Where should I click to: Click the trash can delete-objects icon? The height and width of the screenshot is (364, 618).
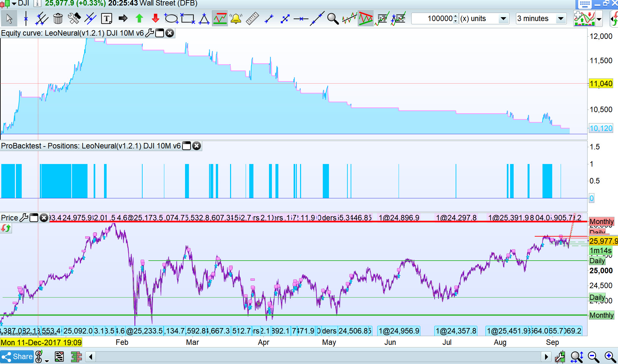point(58,18)
